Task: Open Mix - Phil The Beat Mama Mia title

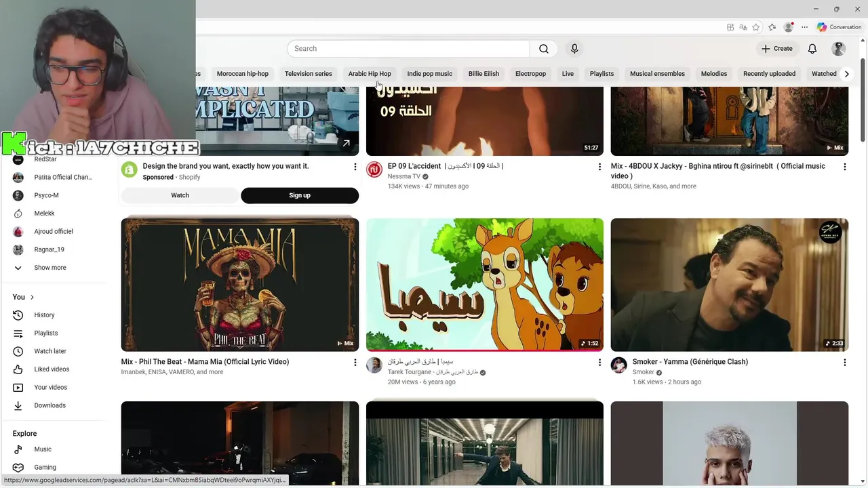Action: coord(205,362)
